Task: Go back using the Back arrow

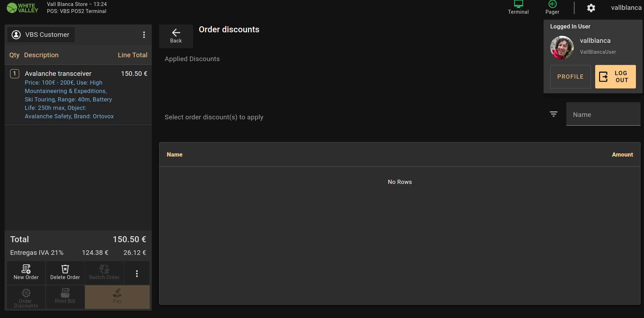Action: point(176,36)
